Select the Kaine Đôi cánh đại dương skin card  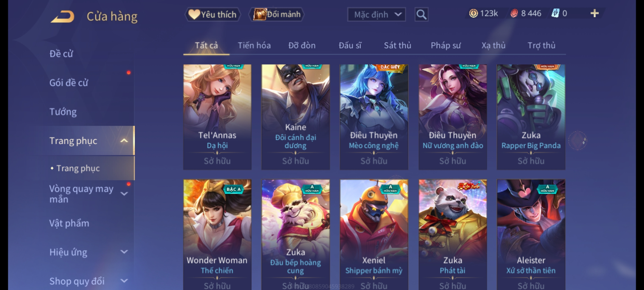pos(295,117)
